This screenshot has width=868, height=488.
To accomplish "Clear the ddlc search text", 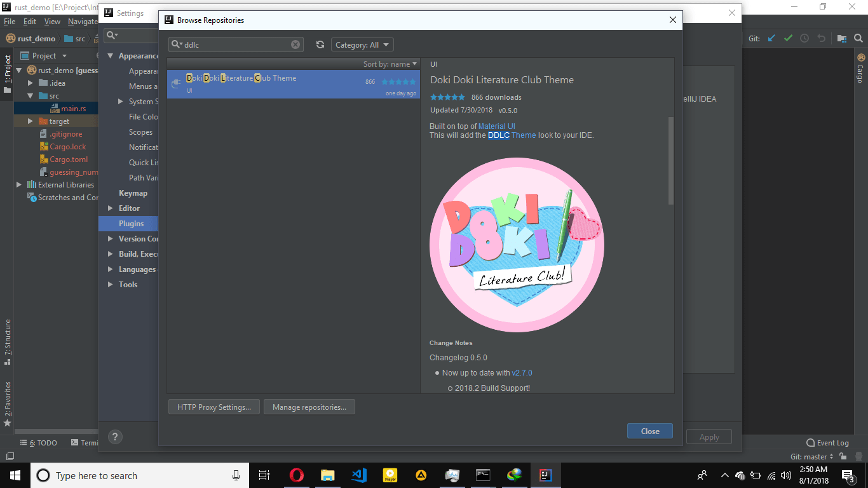I will pos(295,44).
